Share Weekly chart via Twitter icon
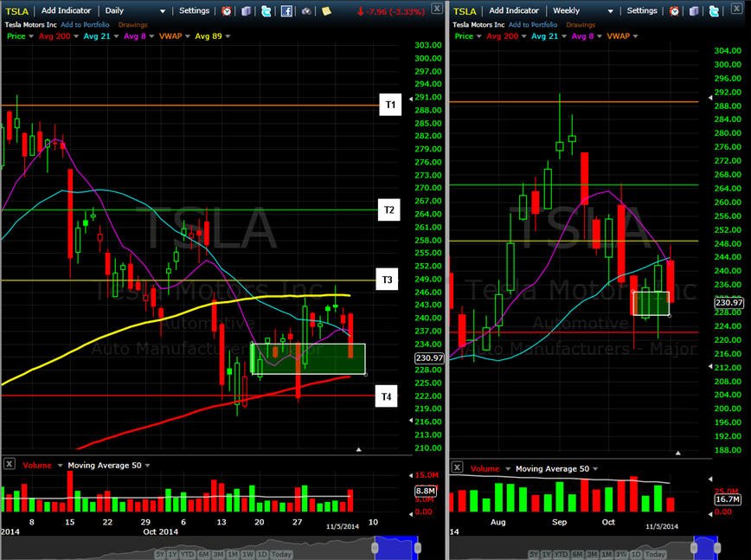This screenshot has width=751, height=560. pos(714,11)
